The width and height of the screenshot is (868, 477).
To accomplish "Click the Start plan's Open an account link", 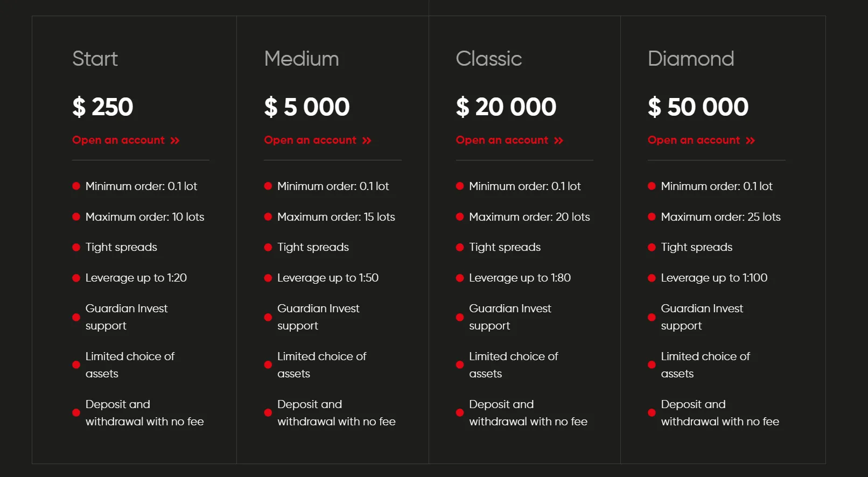I will tap(126, 141).
